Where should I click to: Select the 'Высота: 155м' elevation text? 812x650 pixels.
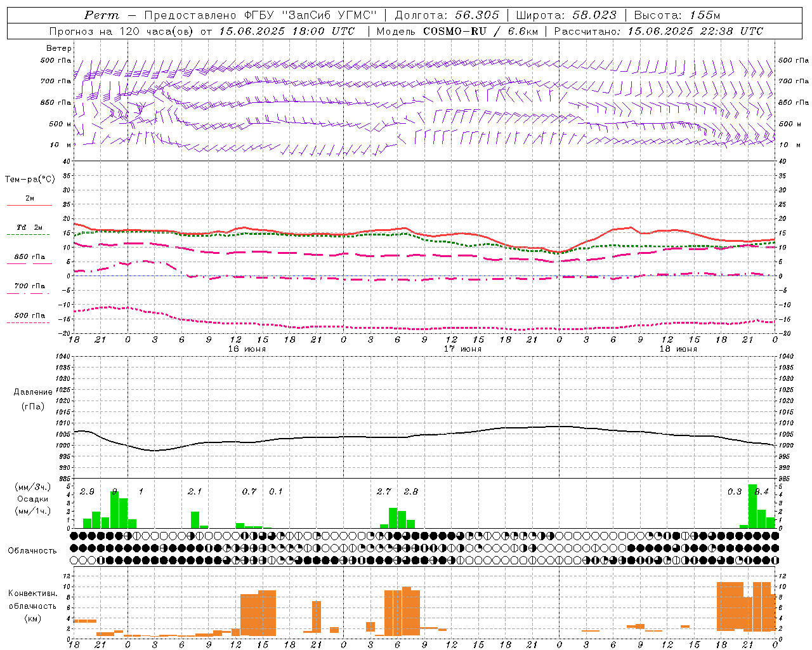point(677,15)
